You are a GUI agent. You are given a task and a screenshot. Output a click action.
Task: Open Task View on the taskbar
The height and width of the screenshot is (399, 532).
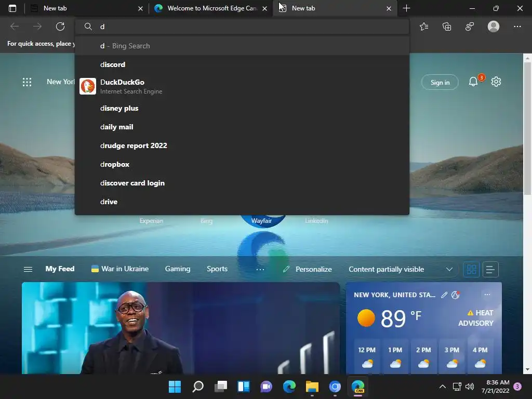coord(220,387)
